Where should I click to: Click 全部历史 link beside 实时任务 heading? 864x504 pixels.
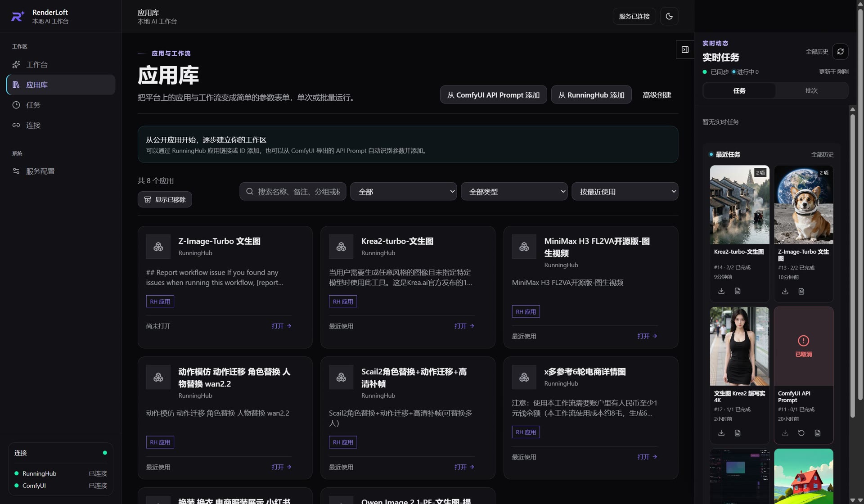(x=817, y=51)
